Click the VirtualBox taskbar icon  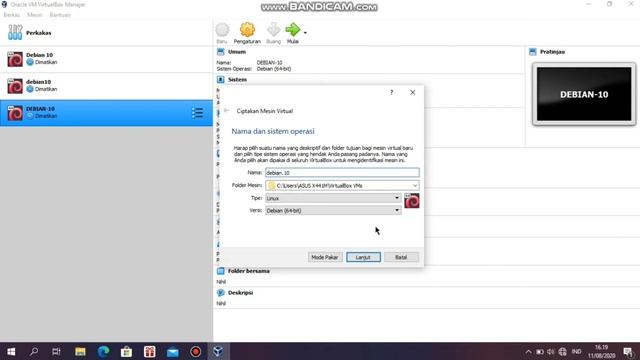(218, 351)
